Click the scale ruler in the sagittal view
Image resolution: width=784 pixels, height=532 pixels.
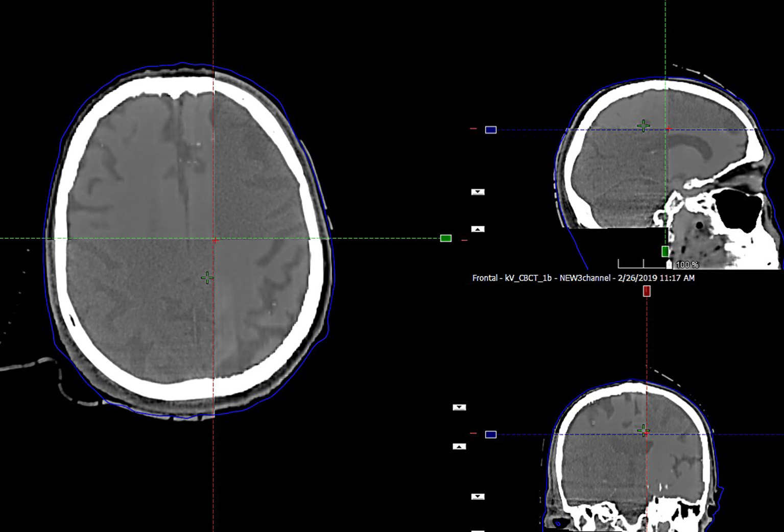pyautogui.click(x=643, y=264)
